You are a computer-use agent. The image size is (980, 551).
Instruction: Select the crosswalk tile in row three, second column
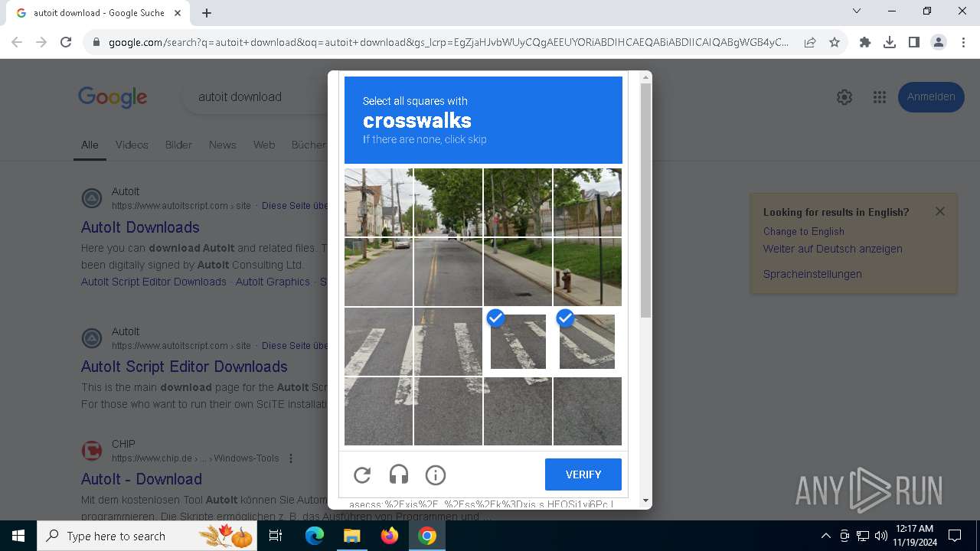(448, 341)
